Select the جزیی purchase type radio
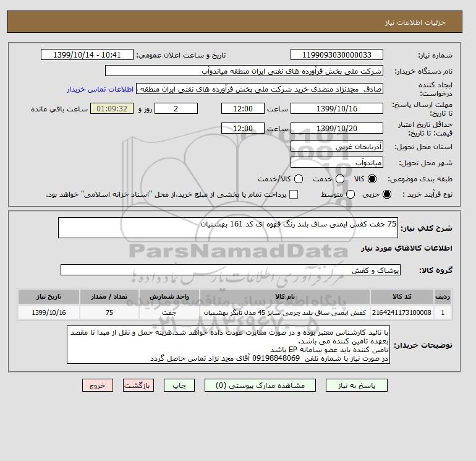 (x=387, y=194)
